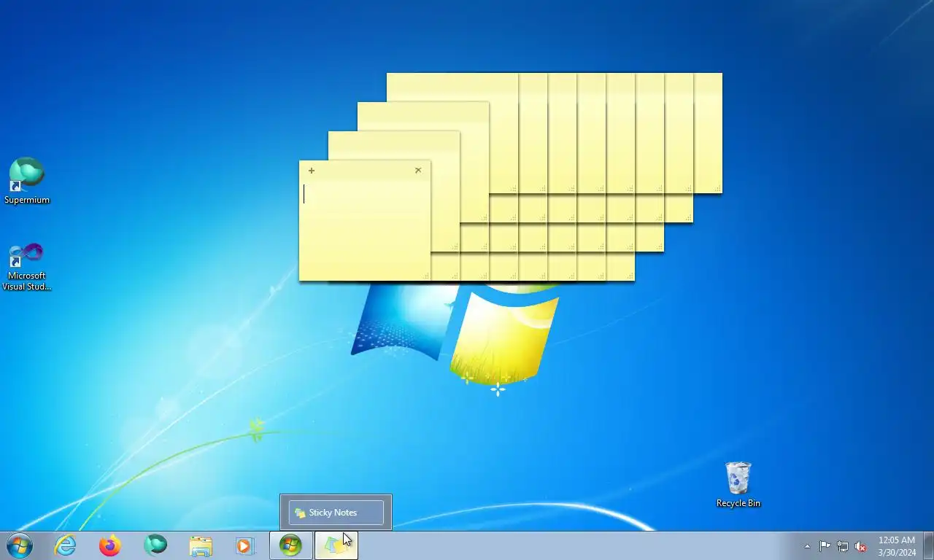Open Windows Media Player from the taskbar
This screenshot has width=934, height=560.
point(244,545)
